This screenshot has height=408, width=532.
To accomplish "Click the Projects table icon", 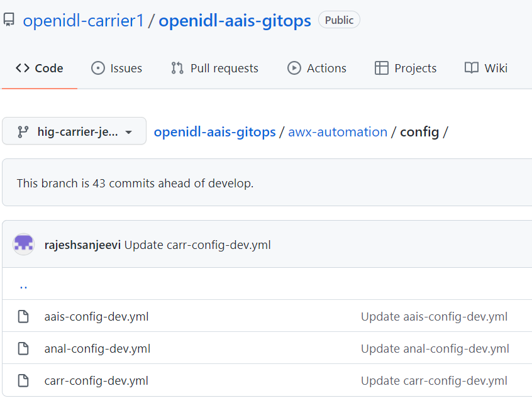I will coord(382,68).
